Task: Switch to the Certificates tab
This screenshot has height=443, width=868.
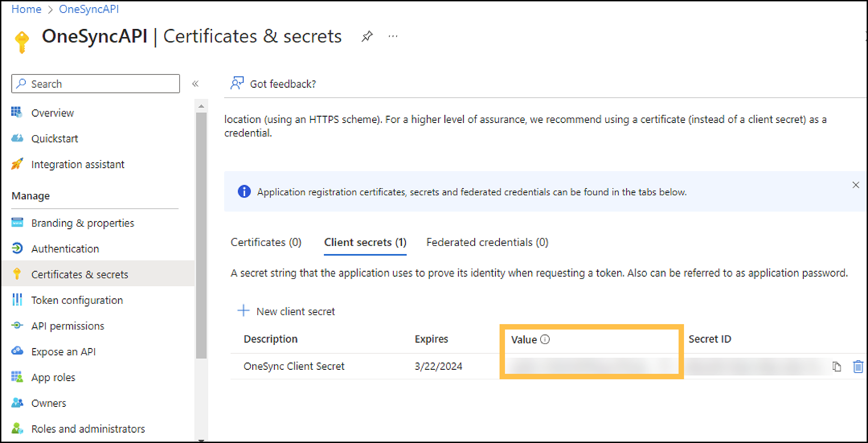Action: tap(266, 242)
